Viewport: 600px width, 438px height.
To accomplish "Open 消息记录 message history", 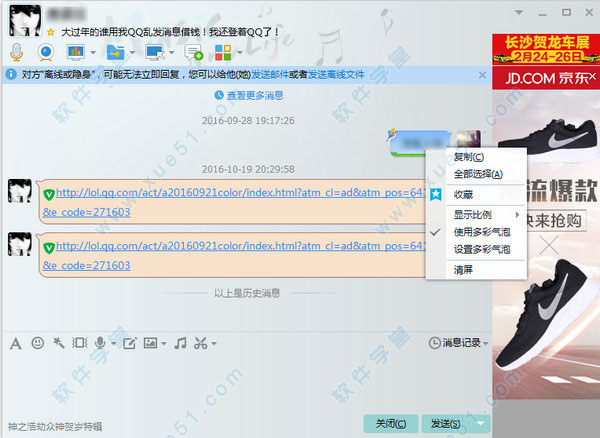I will coord(455,343).
